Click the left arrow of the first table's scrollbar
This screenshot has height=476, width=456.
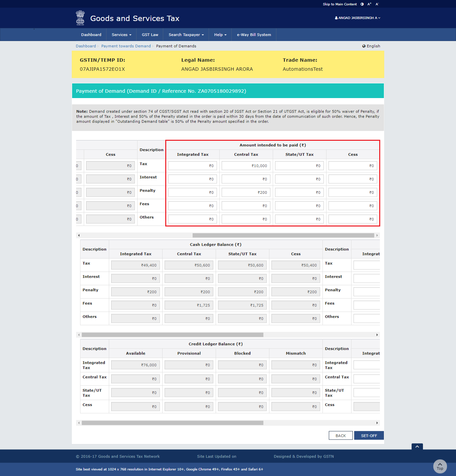point(79,235)
